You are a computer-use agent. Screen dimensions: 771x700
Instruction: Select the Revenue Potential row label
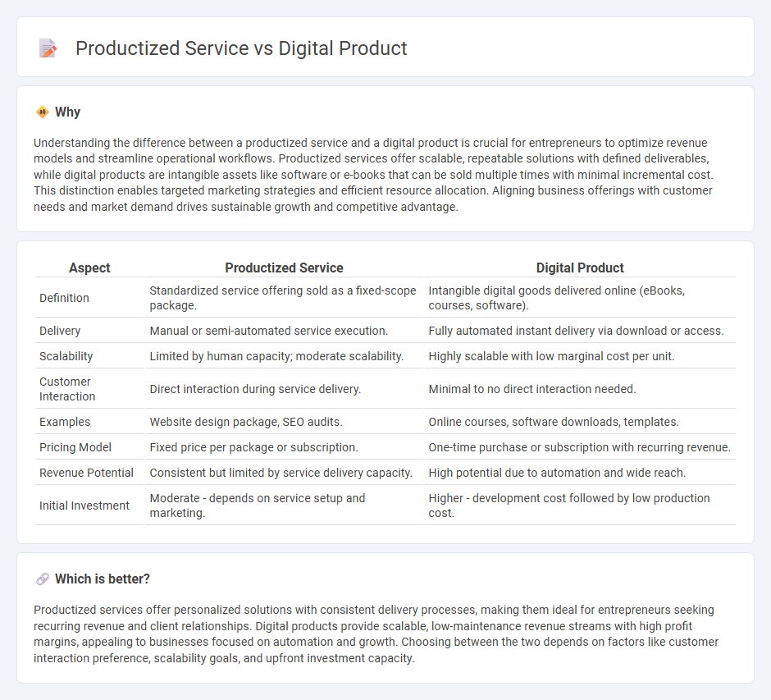coord(86,473)
